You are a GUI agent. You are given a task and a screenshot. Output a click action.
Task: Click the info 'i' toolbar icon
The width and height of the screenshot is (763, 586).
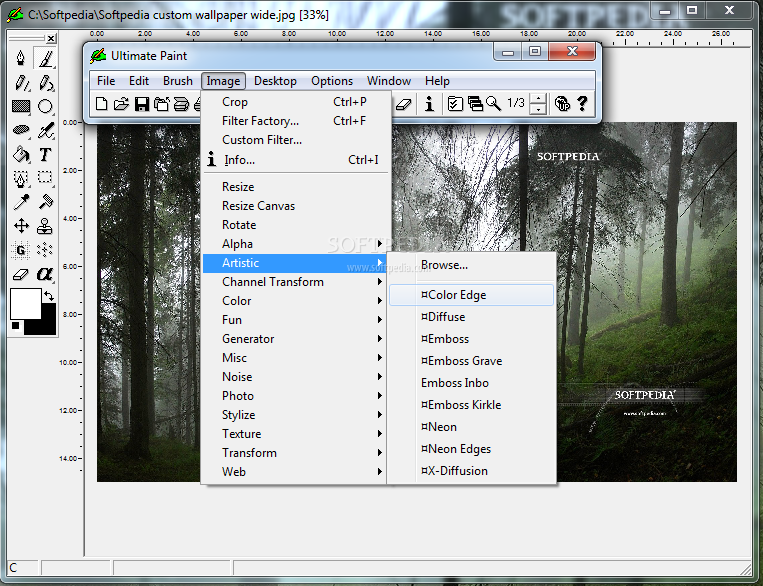point(429,104)
